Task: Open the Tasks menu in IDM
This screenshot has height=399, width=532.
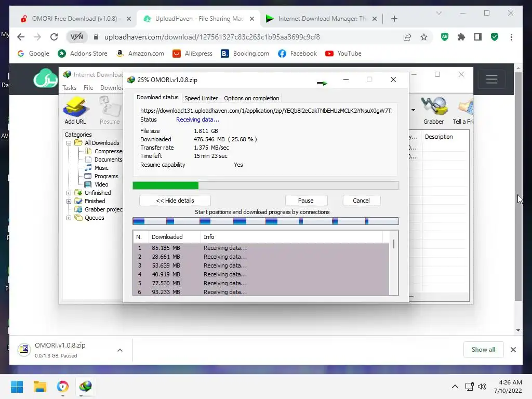Action: click(69, 87)
